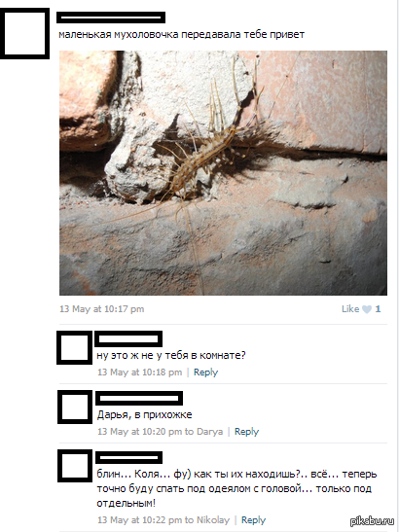The height and width of the screenshot is (532, 399).
Task: Click the pikabu.ru watermark in the corner
Action: [x=372, y=520]
